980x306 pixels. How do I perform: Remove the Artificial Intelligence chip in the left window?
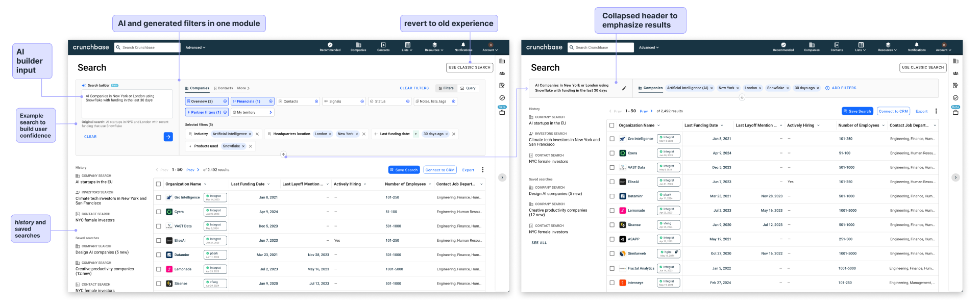[250, 134]
